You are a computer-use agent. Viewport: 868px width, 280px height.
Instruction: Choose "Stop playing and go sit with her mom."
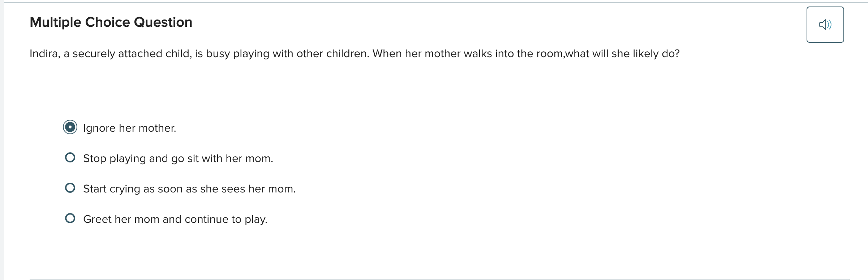[70, 157]
